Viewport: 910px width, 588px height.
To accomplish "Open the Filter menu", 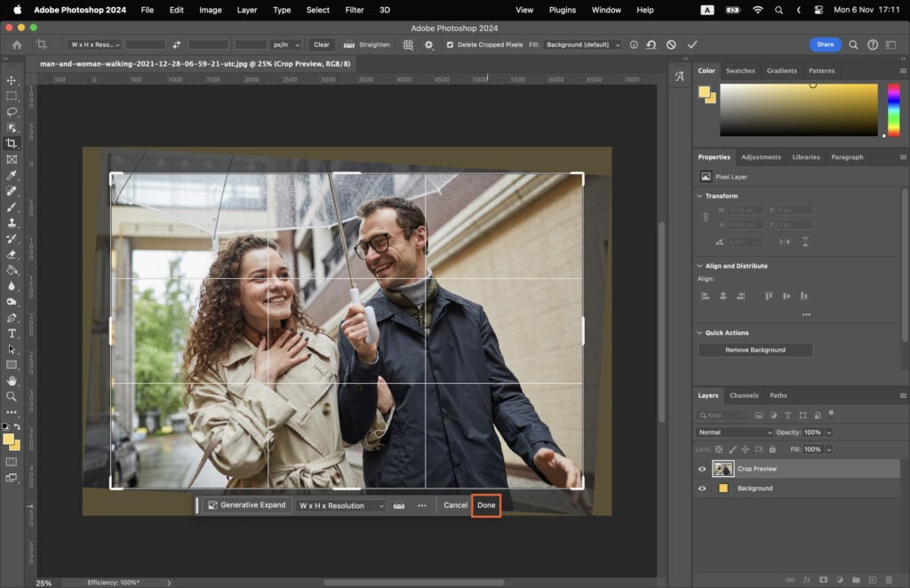I will tap(355, 10).
